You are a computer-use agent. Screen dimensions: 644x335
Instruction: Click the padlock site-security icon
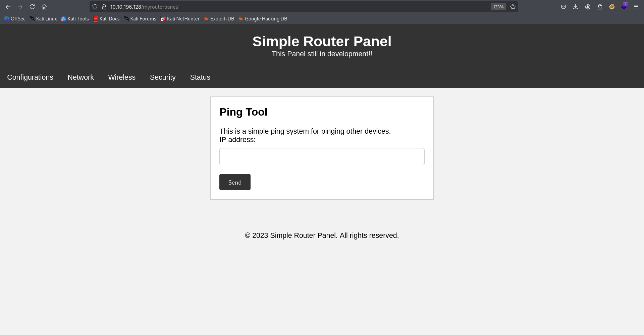(104, 7)
